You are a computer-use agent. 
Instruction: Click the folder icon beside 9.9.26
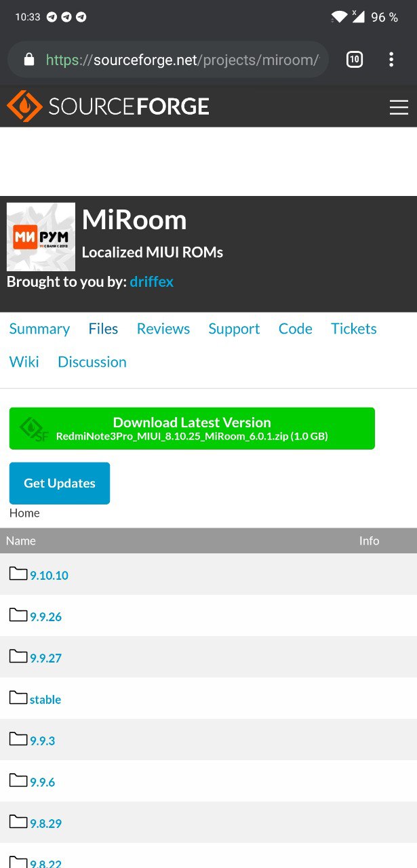click(18, 615)
